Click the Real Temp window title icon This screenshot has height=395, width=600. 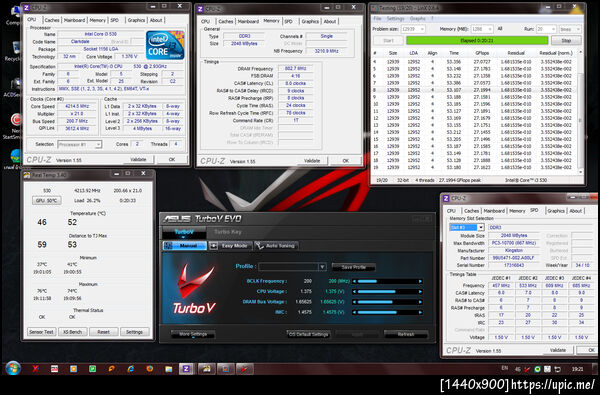click(x=27, y=175)
